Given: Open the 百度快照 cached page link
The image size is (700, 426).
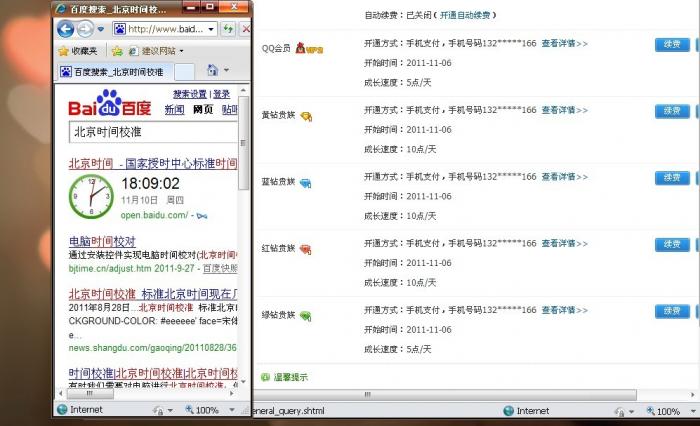Looking at the screenshot, I should point(220,268).
